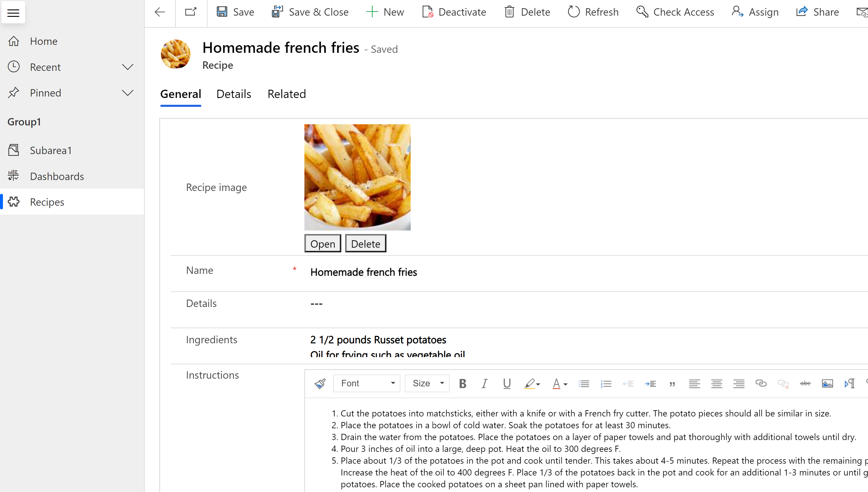Toggle the spellcheck formatting icon
868x492 pixels.
805,383
